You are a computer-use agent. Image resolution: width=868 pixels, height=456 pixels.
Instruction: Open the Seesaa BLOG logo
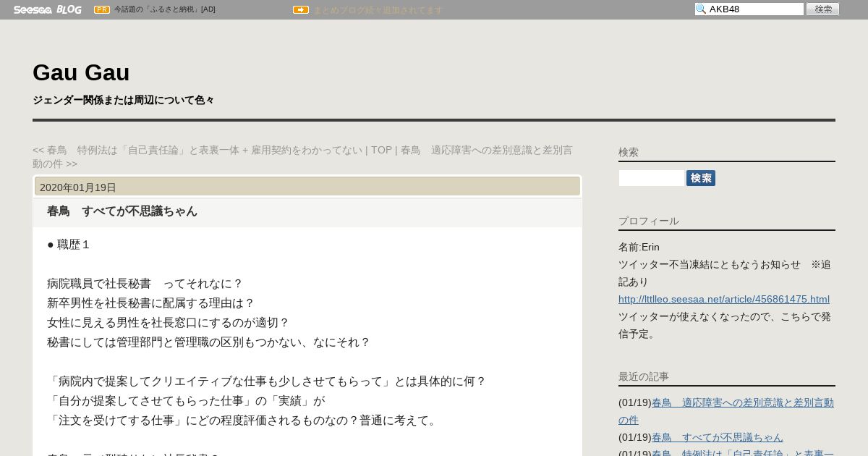[48, 9]
